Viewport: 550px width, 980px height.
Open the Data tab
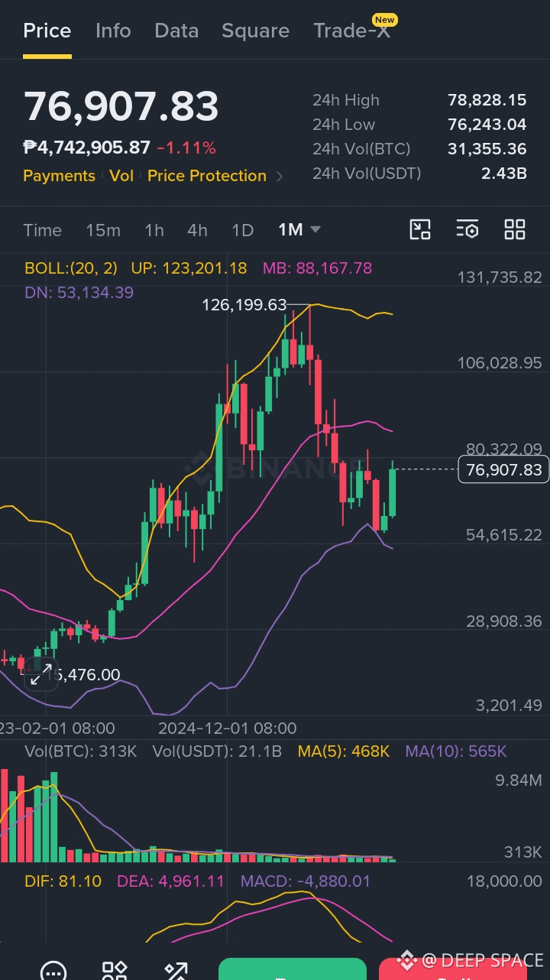pyautogui.click(x=176, y=31)
